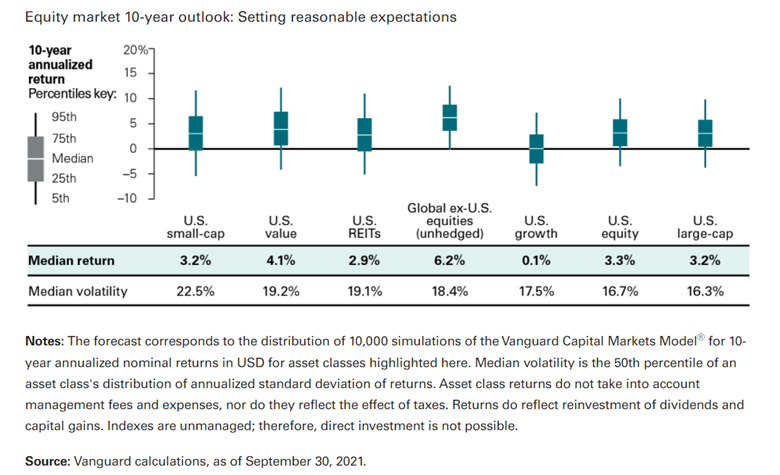This screenshot has width=780, height=475.
Task: Select the 22.5% median volatility value
Action: [x=196, y=291]
